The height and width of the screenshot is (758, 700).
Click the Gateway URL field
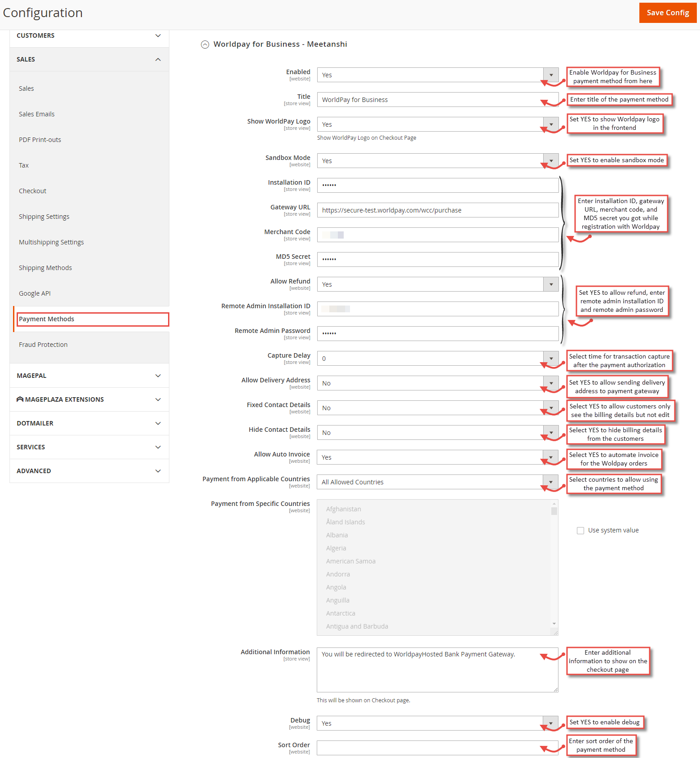(438, 210)
